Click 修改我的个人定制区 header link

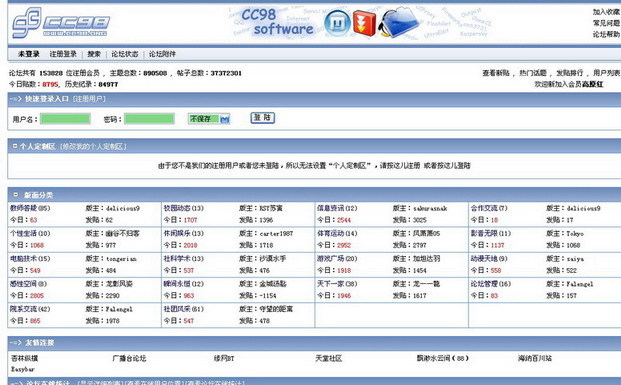tap(93, 147)
